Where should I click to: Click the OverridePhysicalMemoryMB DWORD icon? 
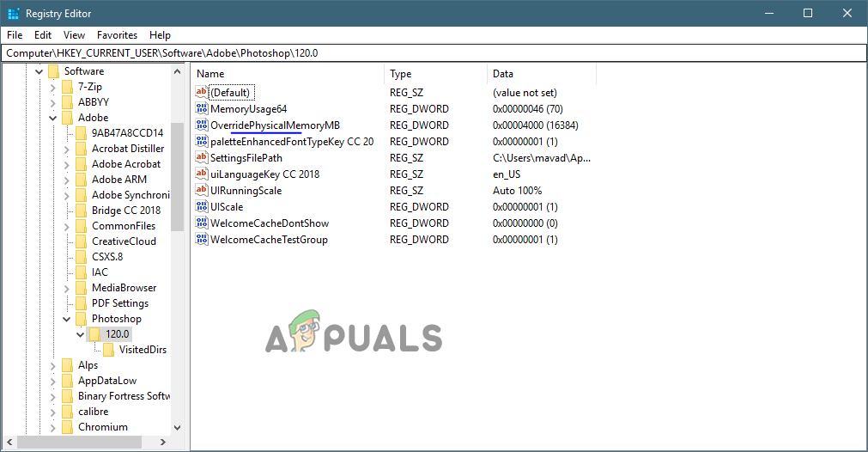pos(202,125)
